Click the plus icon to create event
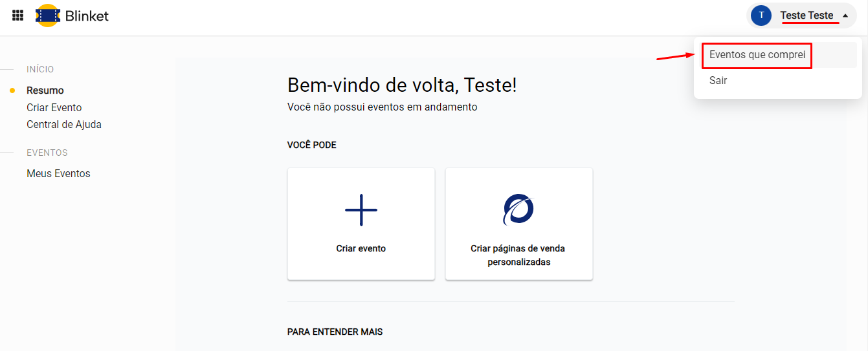 361,210
